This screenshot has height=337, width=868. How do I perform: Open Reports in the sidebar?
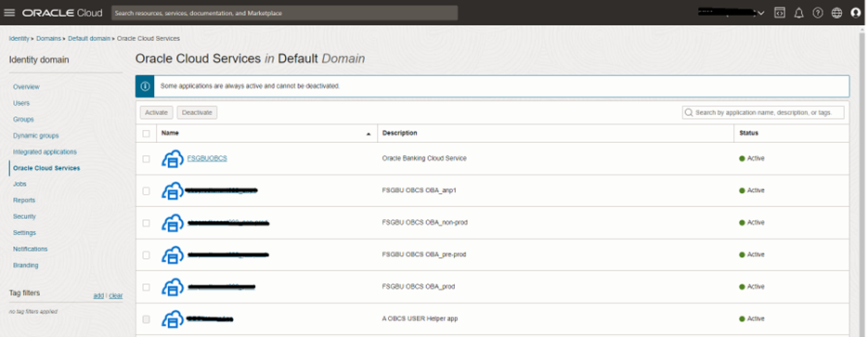(x=24, y=201)
